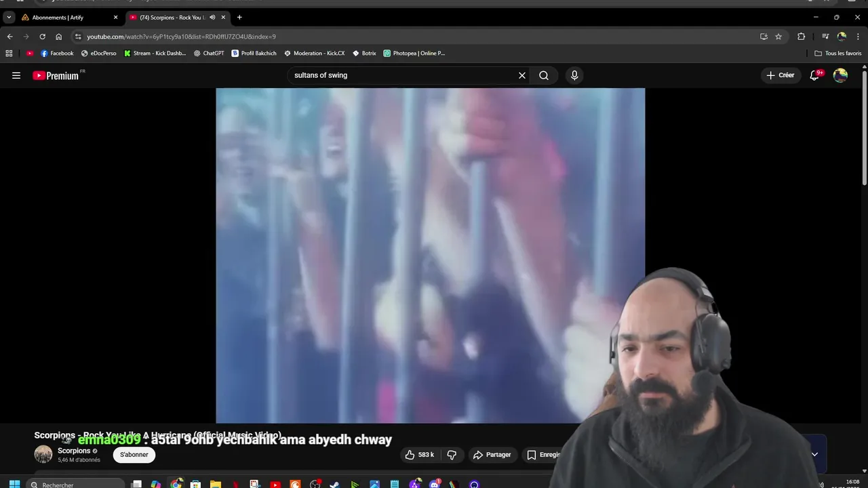The width and height of the screenshot is (868, 488).
Task: Open File Explorer from the taskbar
Action: [215, 484]
